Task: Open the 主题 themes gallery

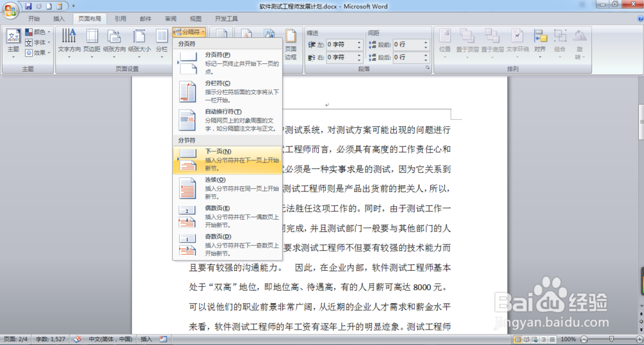Action: pyautogui.click(x=13, y=43)
